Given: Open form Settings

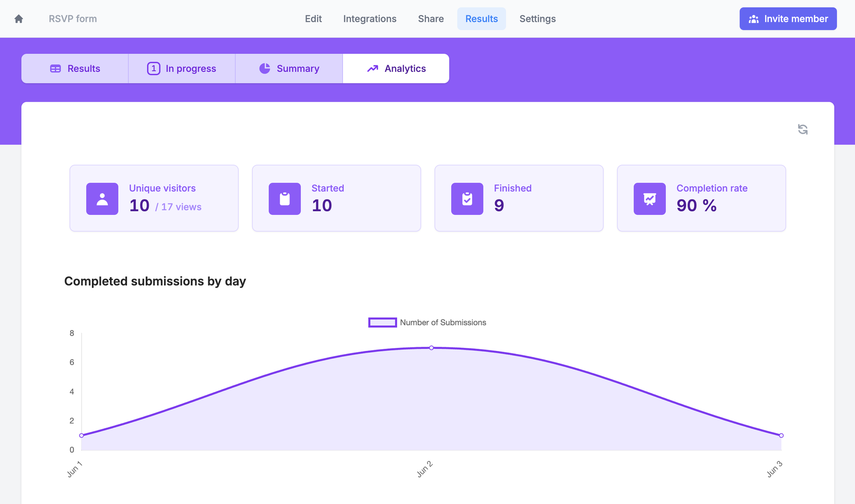Looking at the screenshot, I should point(537,19).
